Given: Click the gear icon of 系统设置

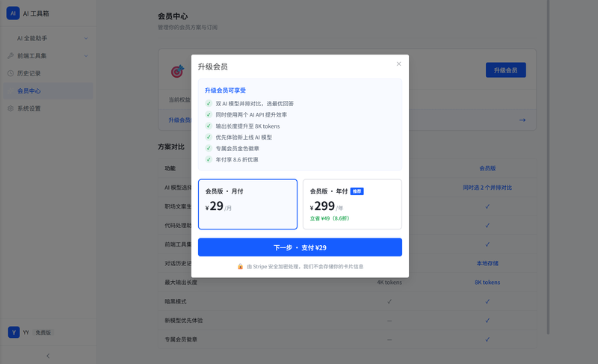Looking at the screenshot, I should (10, 108).
